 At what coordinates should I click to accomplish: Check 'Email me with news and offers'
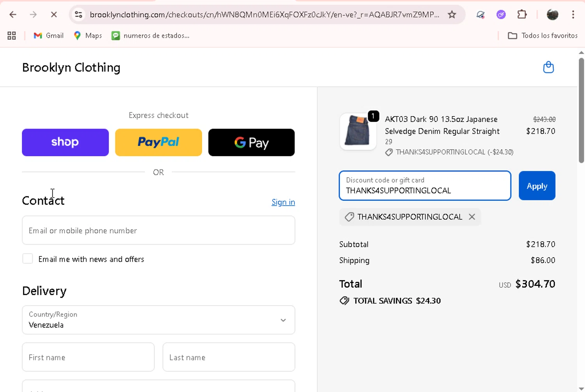(x=28, y=259)
